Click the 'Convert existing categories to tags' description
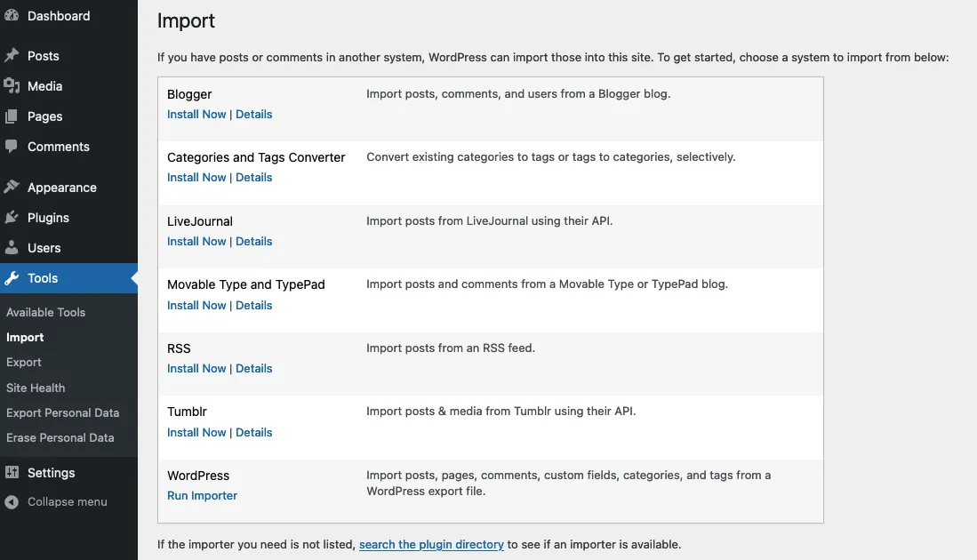This screenshot has width=977, height=560. [551, 157]
